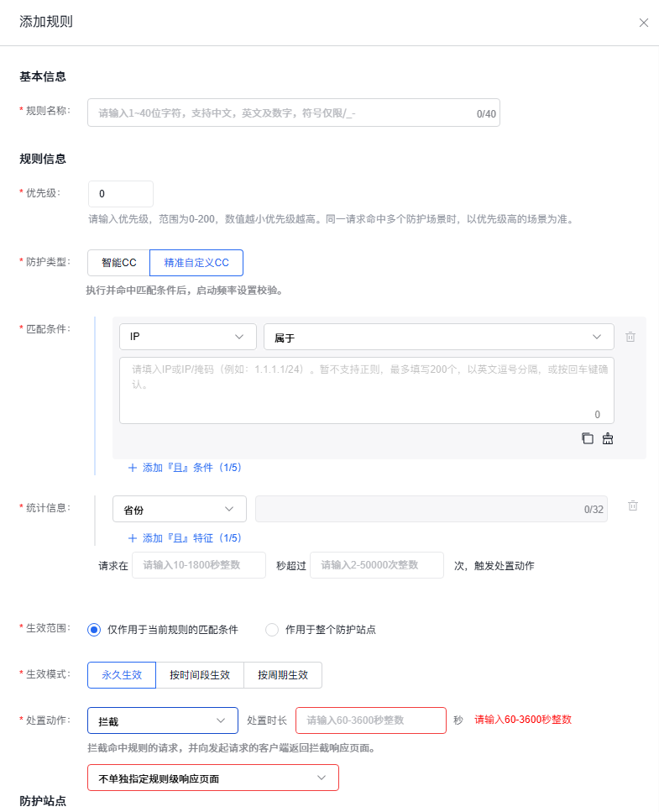
Task: Select 作用于整个防护站点 radio
Action: coord(272,630)
